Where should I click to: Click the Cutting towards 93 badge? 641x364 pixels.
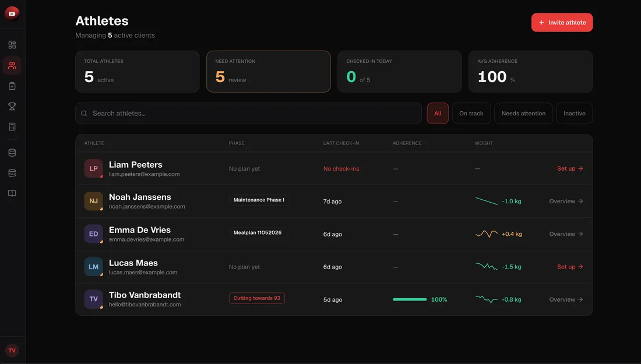(x=257, y=298)
